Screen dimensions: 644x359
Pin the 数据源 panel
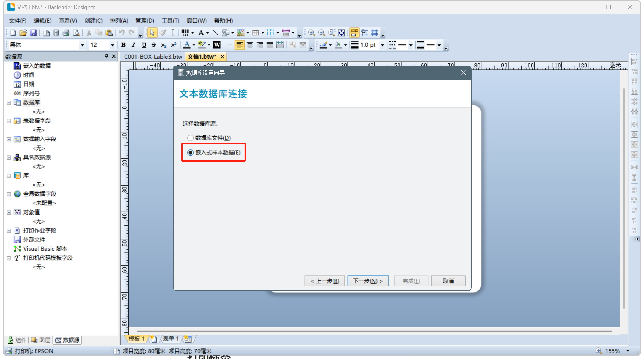[106, 56]
